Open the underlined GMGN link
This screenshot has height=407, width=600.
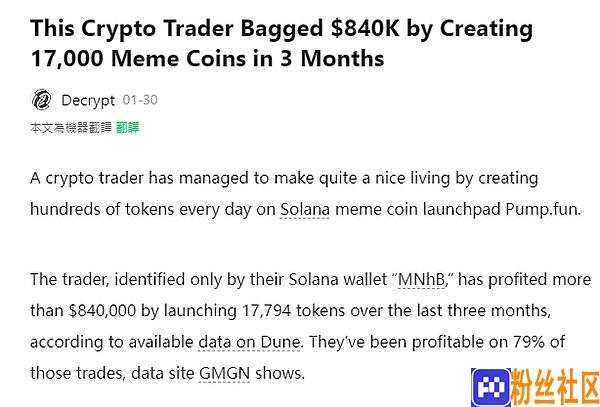pyautogui.click(x=225, y=373)
